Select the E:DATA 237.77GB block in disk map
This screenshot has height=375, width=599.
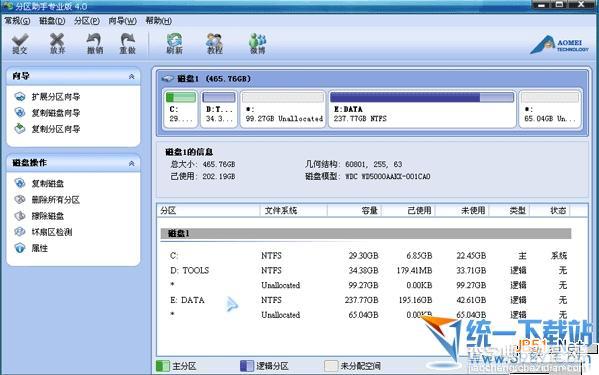pyautogui.click(x=422, y=108)
